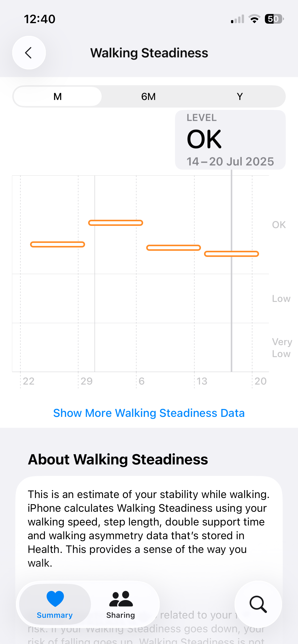
Task: Switch chart range to 6M
Action: [148, 96]
